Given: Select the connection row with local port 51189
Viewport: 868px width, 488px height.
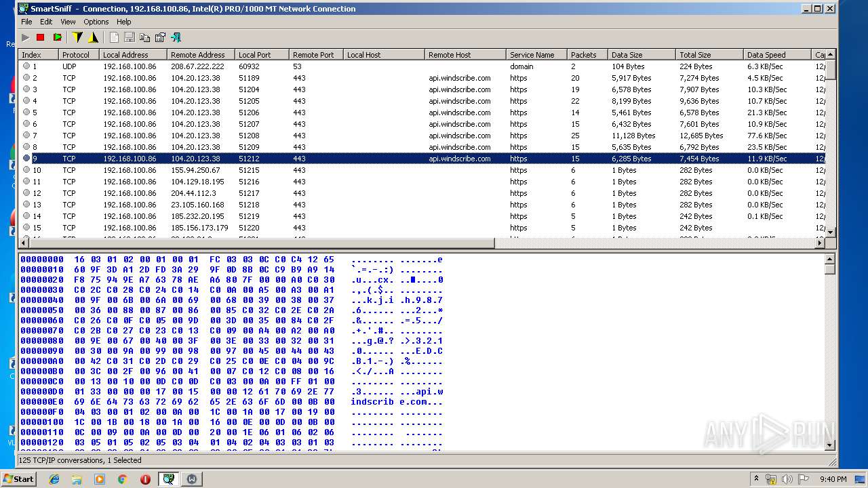Looking at the screenshot, I should pos(422,78).
